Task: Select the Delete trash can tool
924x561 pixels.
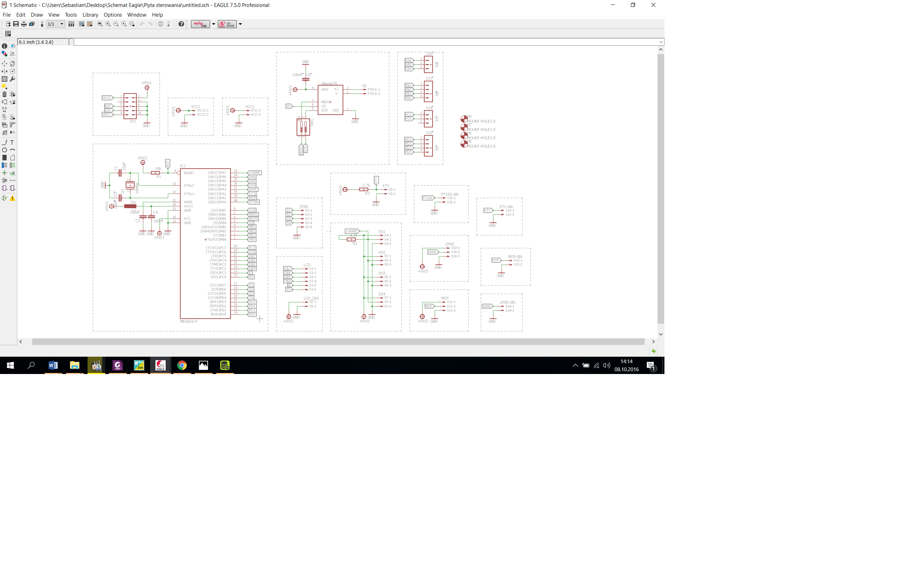Action: (4, 94)
